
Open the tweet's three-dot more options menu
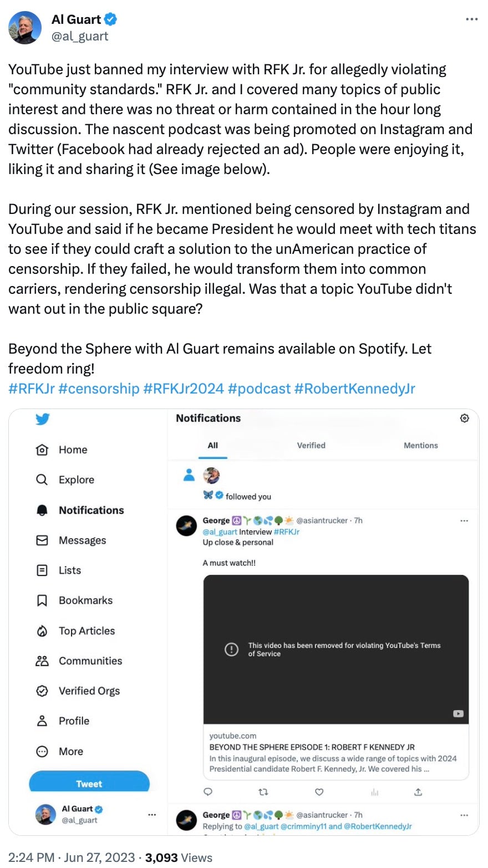click(471, 19)
